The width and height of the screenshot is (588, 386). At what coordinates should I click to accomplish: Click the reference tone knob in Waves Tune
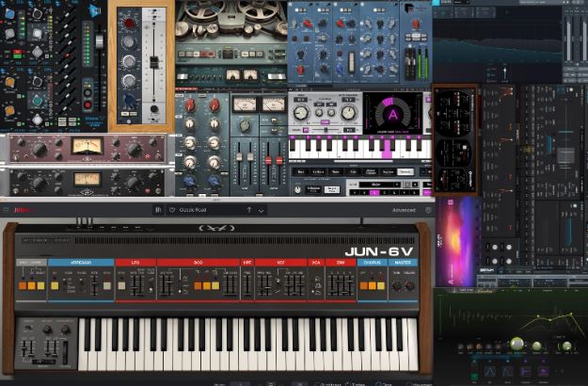(297, 190)
